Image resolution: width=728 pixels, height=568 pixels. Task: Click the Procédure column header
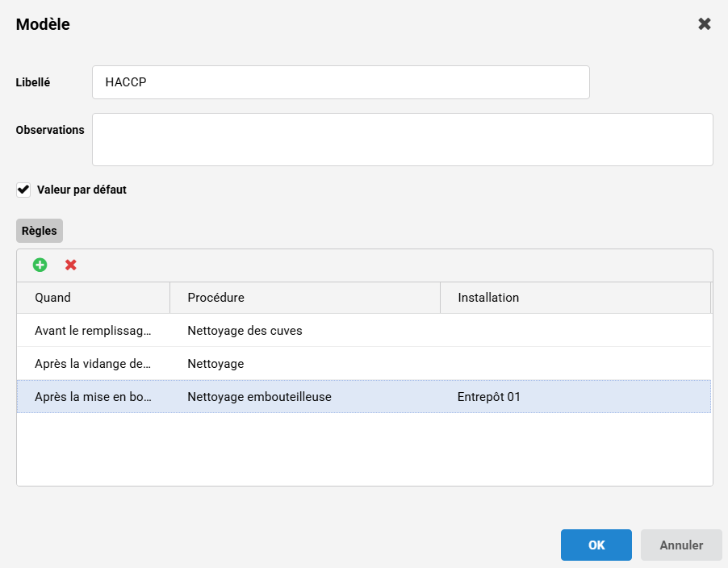304,298
